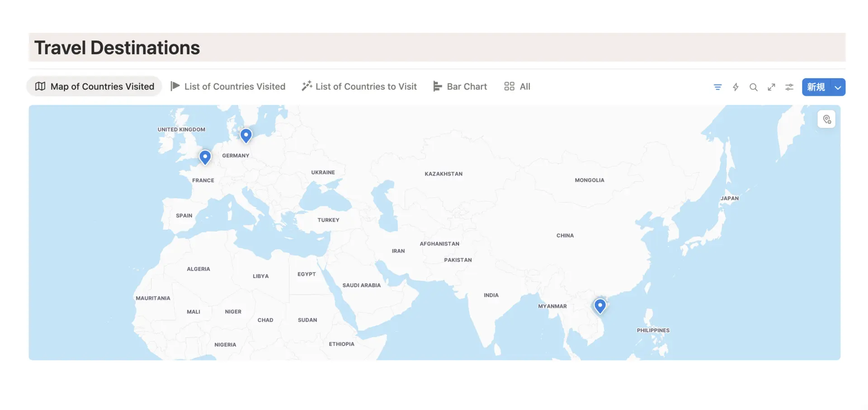Click the ALGERIA map label

coord(198,269)
